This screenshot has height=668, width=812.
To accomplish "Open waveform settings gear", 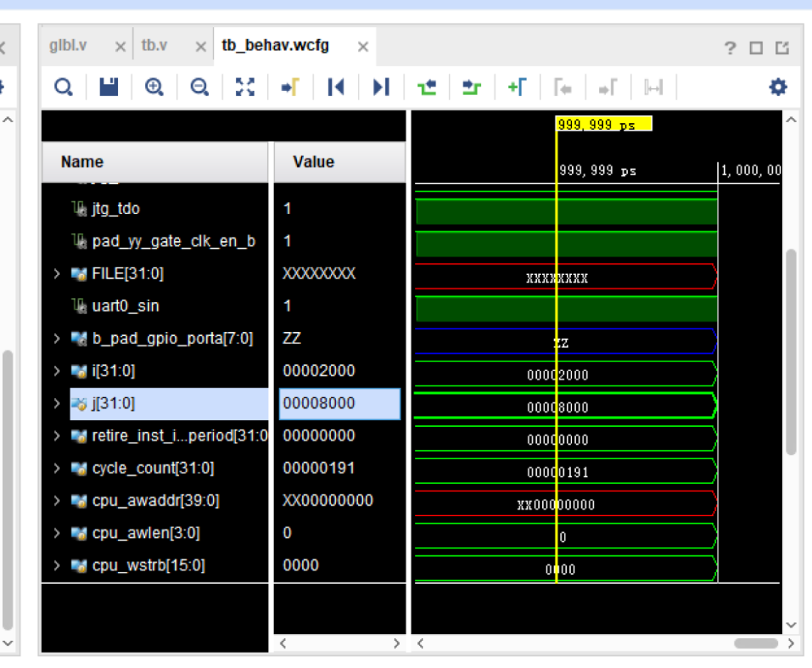I will [778, 87].
